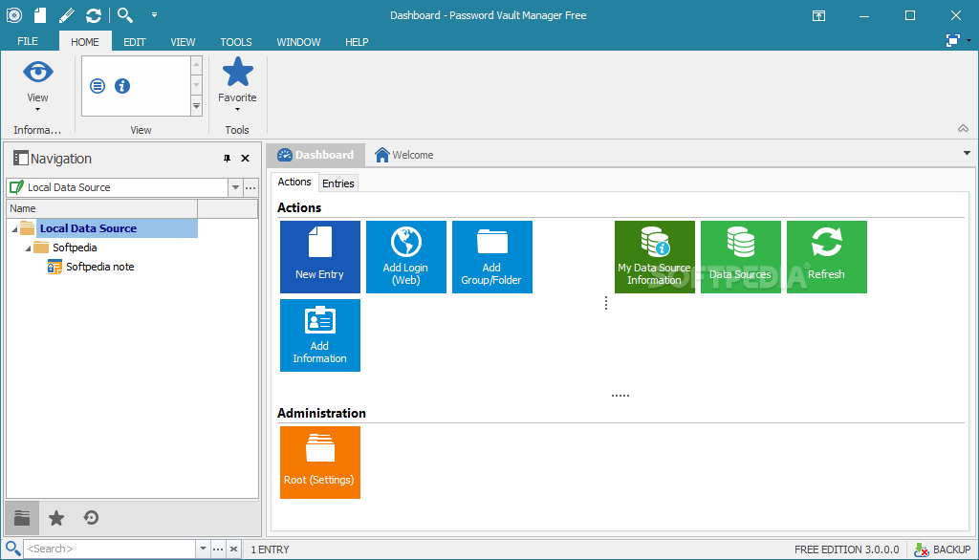
Task: Open the Favorite star dropdown
Action: click(237, 86)
